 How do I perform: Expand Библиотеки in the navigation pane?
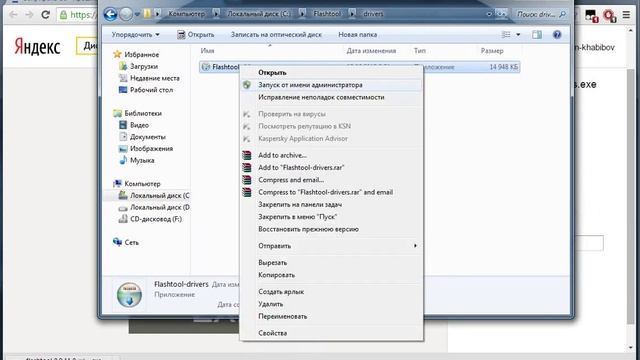(143, 113)
